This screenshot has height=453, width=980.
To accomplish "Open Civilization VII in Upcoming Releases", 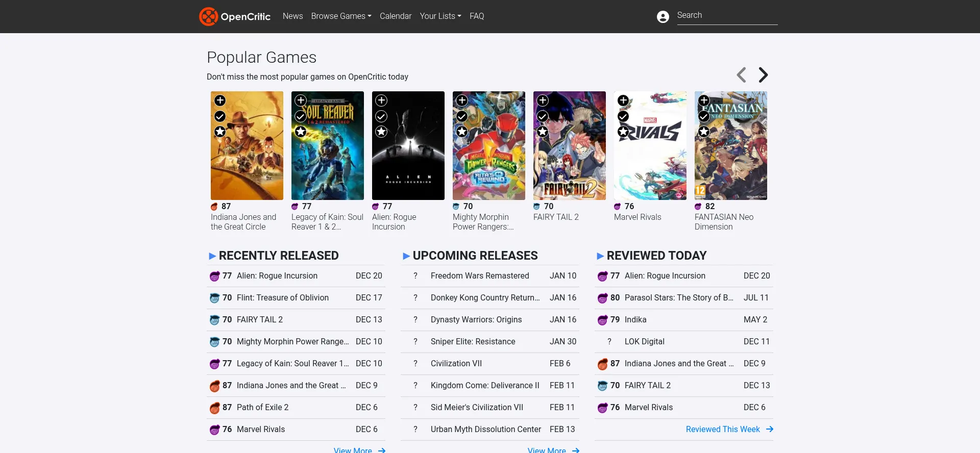I will pos(456,364).
